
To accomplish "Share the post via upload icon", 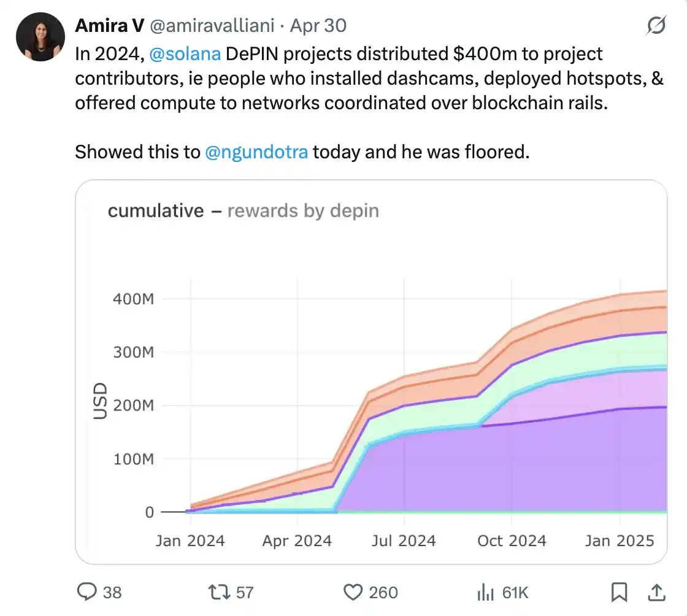I will coord(656,591).
